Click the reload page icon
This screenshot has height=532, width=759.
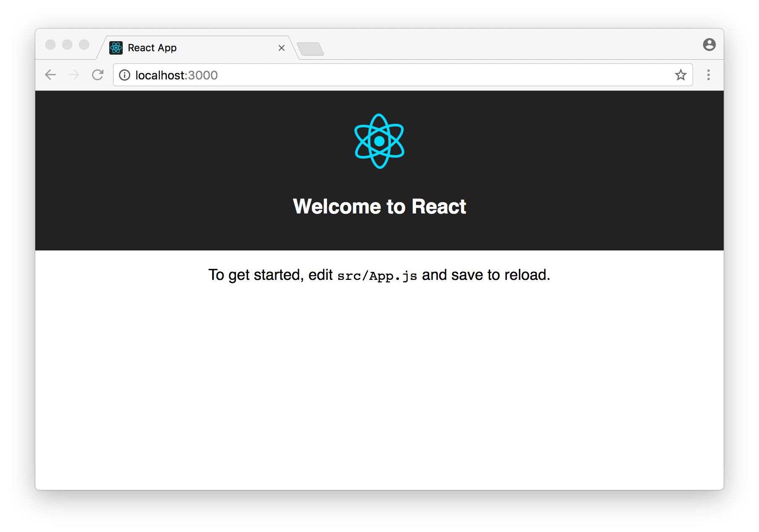tap(98, 75)
